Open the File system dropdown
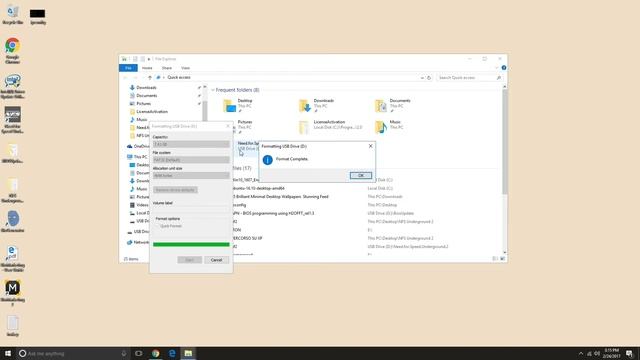 click(191, 160)
